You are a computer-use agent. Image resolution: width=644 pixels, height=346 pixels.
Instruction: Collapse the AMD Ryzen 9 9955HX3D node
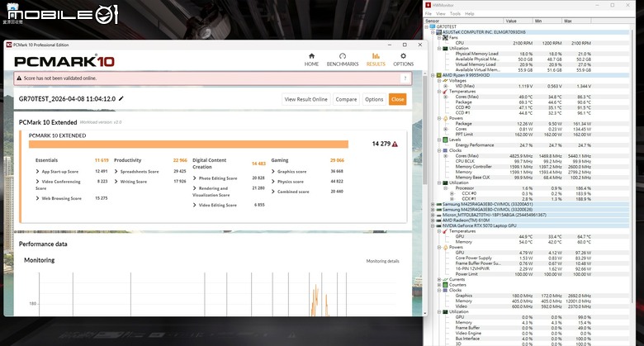[433, 75]
